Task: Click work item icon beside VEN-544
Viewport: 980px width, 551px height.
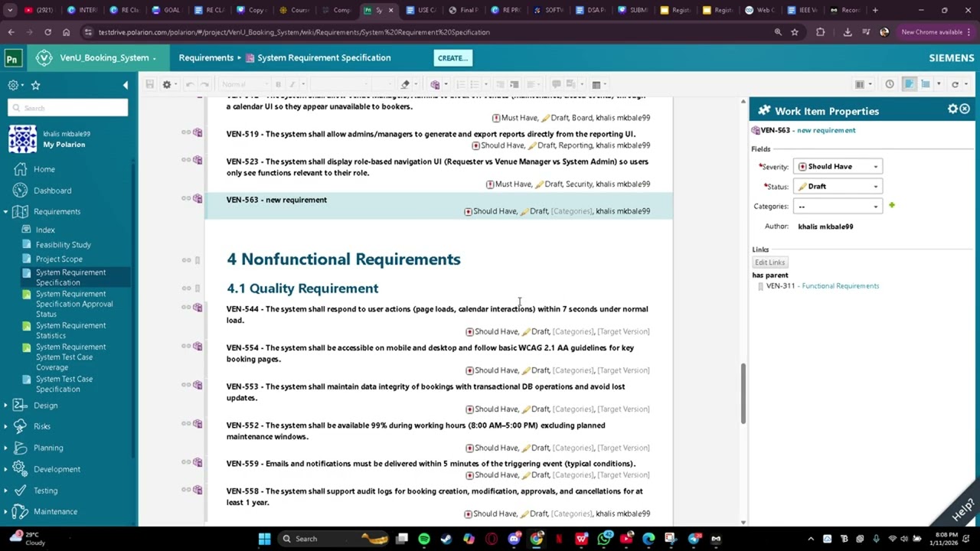Action: (198, 308)
